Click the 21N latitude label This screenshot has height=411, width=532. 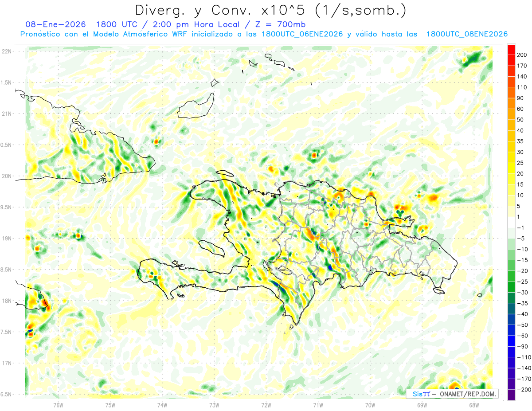pyautogui.click(x=7, y=114)
